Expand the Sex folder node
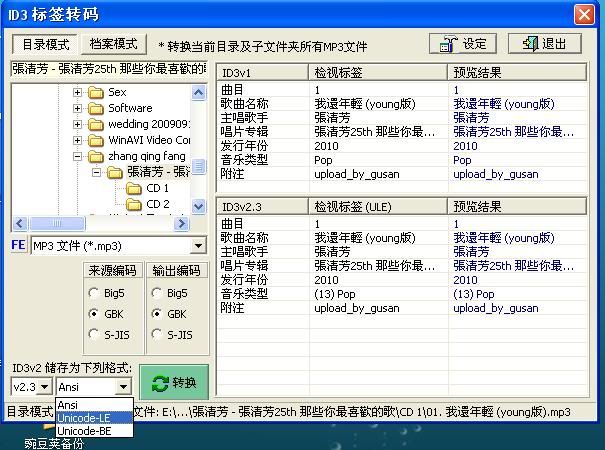The height and width of the screenshot is (450, 605). coord(77,93)
